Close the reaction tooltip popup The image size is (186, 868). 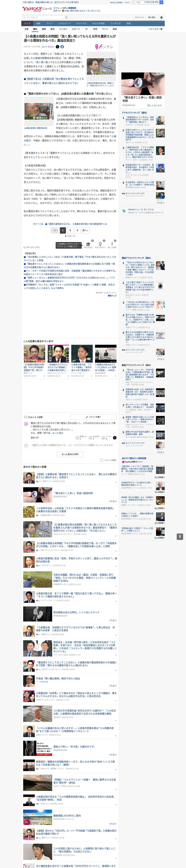click(81, 244)
